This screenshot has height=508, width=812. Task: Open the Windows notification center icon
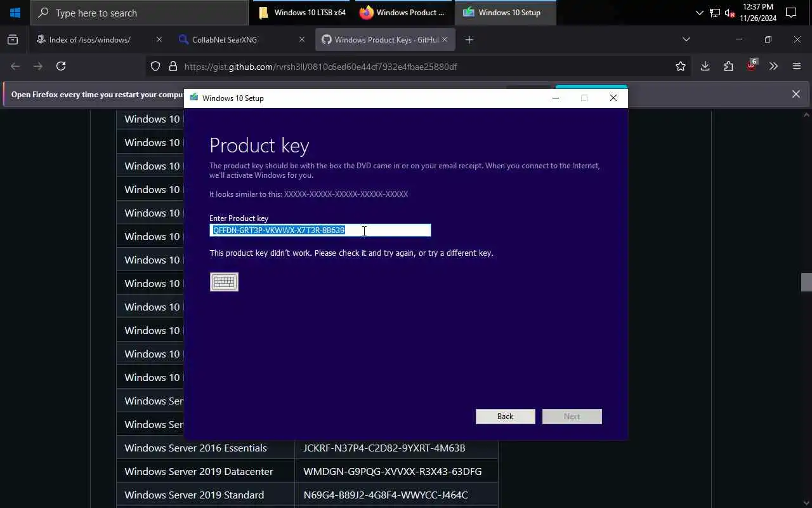click(x=791, y=13)
